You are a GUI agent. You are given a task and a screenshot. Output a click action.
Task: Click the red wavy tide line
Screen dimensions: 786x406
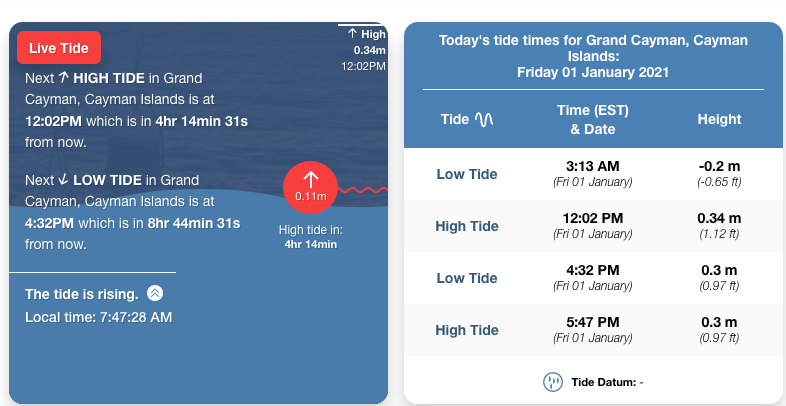[362, 189]
